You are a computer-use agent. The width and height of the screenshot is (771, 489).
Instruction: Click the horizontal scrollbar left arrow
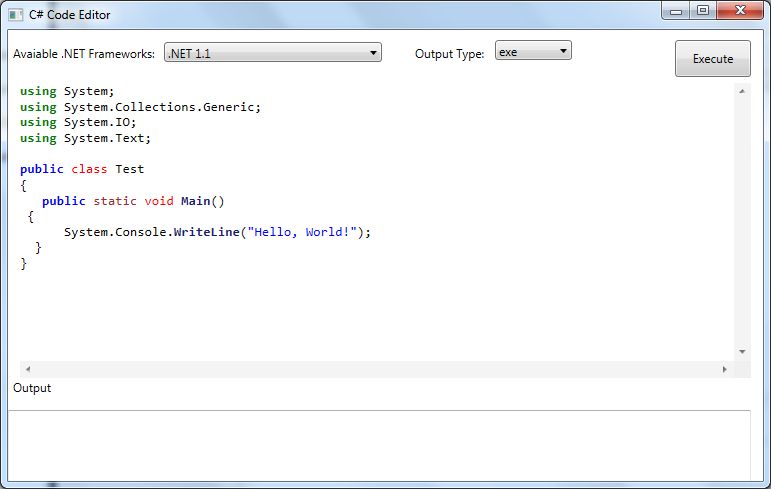tap(28, 369)
